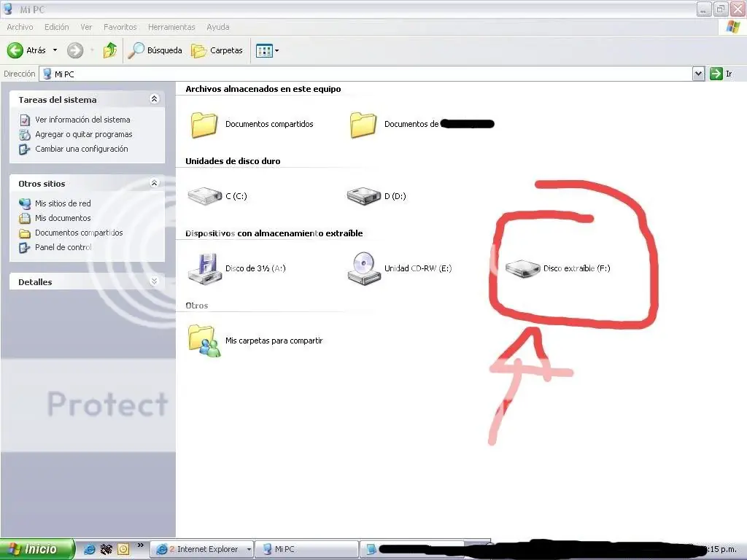The image size is (747, 560).
Task: Open the Favoritos menu
Action: point(120,27)
